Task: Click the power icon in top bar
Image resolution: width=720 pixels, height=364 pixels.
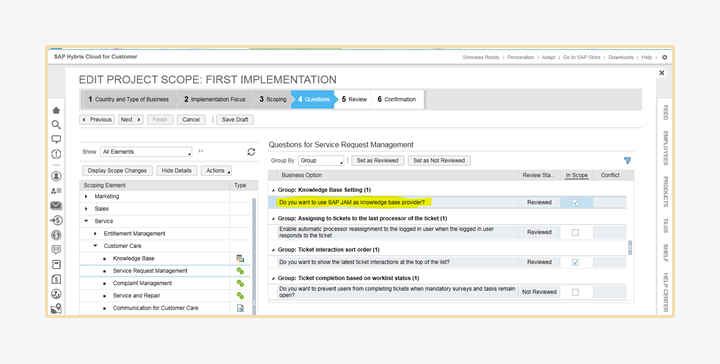Action: (664, 57)
